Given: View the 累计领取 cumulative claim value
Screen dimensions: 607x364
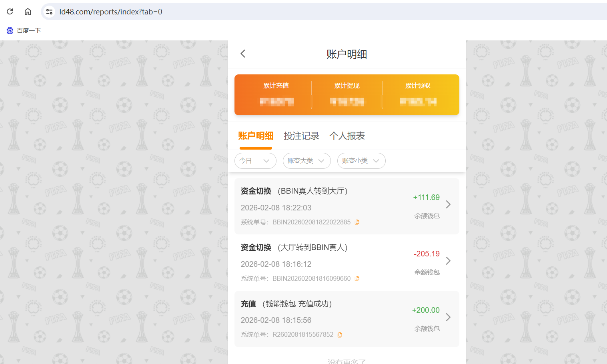Looking at the screenshot, I should 417,101.
